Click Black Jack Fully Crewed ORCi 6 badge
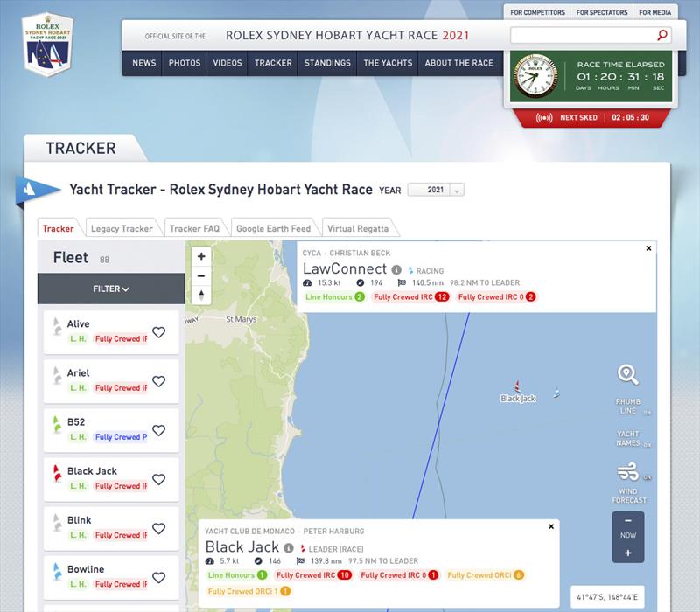This screenshot has width=700, height=612. tap(486, 575)
